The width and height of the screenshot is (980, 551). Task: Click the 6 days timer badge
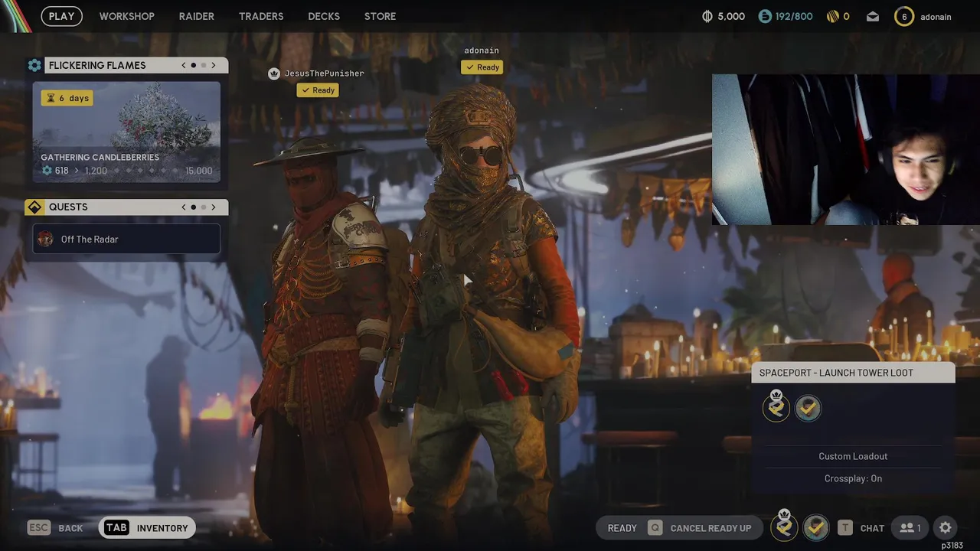point(67,98)
